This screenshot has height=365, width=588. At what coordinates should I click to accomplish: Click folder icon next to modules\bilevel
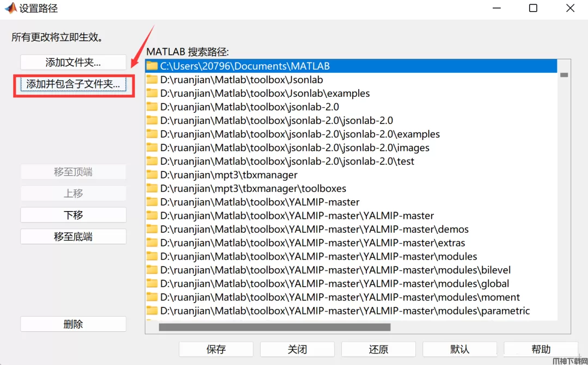(x=152, y=270)
